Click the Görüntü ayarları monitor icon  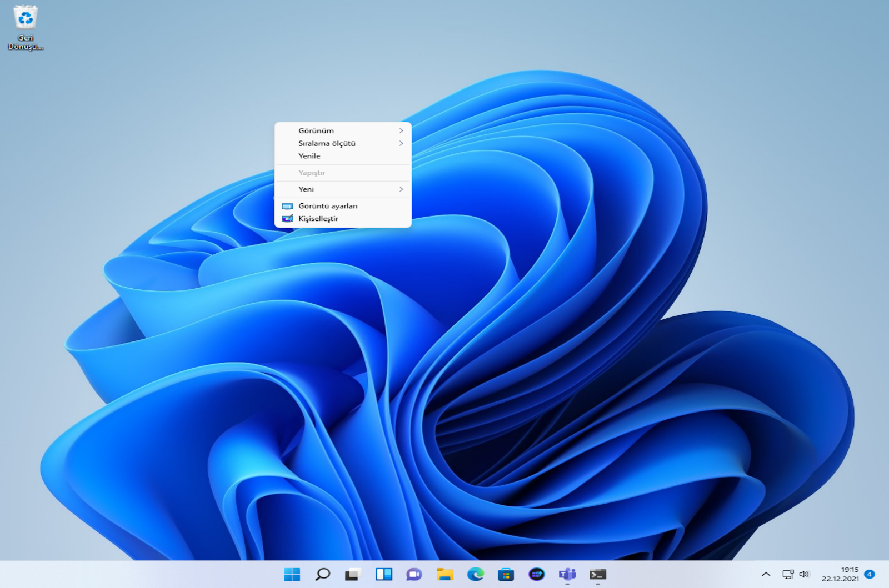287,206
